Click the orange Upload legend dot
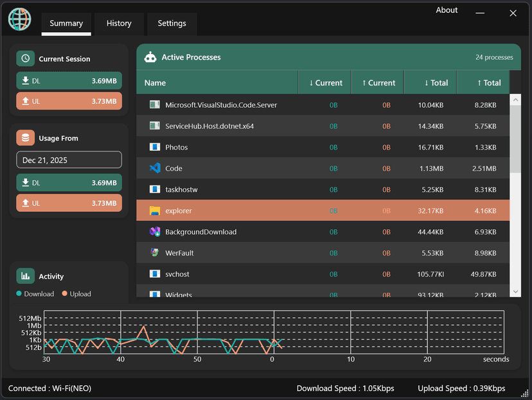532x400 pixels. (x=64, y=293)
